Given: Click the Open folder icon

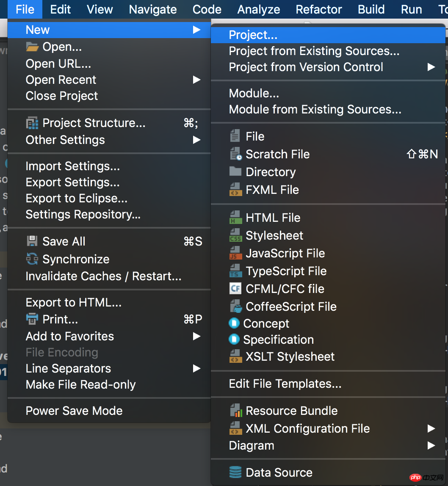Looking at the screenshot, I should 32,47.
